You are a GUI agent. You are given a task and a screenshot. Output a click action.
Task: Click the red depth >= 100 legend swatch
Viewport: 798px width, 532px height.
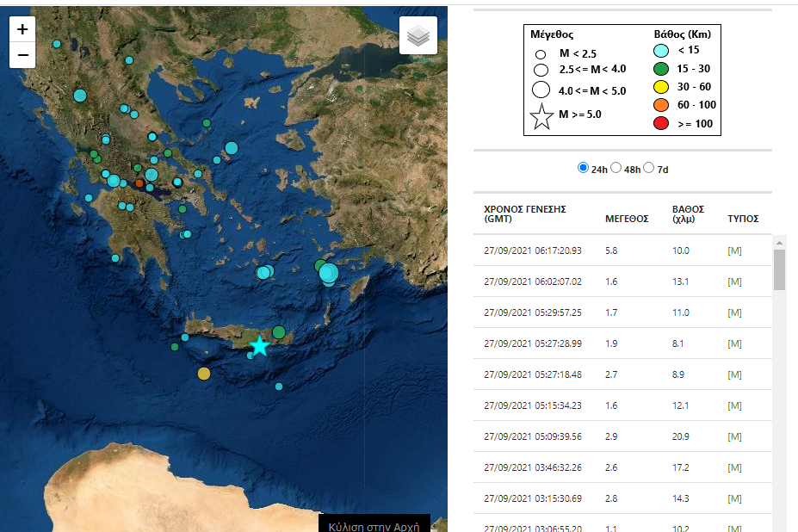pyautogui.click(x=661, y=123)
